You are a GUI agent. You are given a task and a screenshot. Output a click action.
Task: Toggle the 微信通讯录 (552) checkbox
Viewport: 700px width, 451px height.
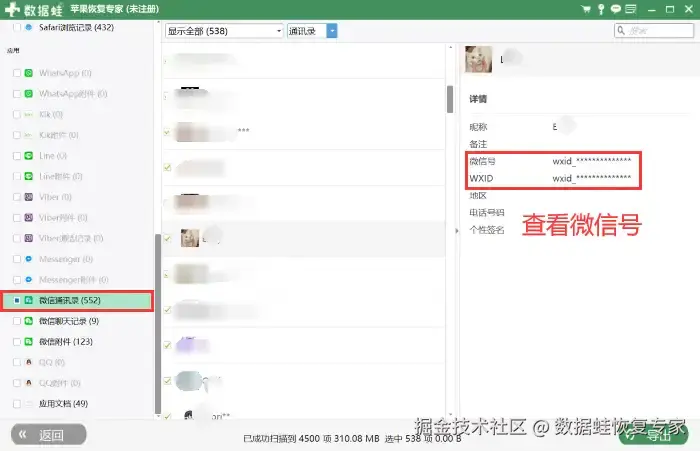click(x=17, y=300)
